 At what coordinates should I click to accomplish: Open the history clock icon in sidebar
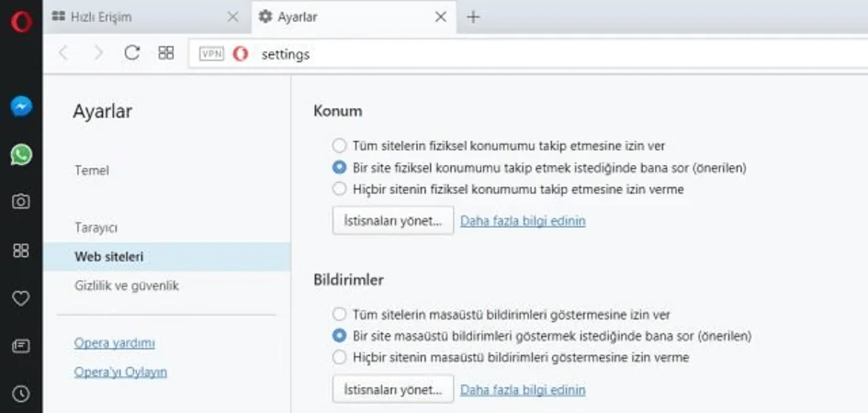[x=21, y=393]
